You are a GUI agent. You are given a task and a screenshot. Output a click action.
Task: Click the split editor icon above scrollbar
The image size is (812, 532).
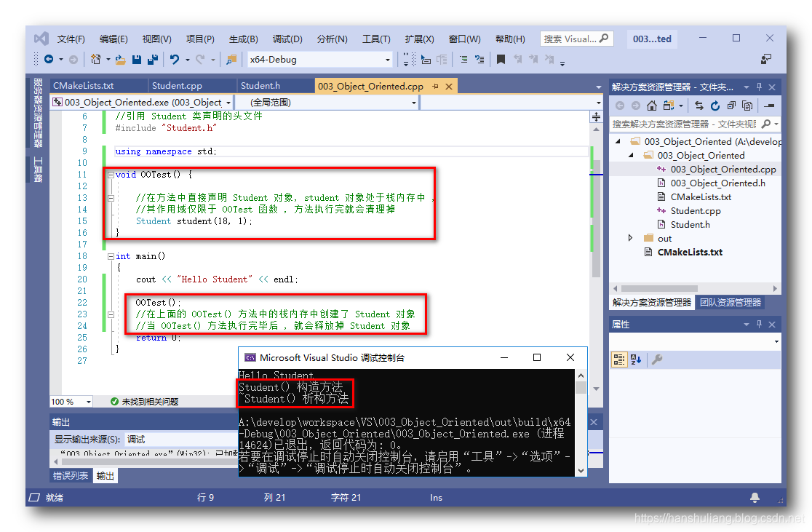tap(596, 117)
